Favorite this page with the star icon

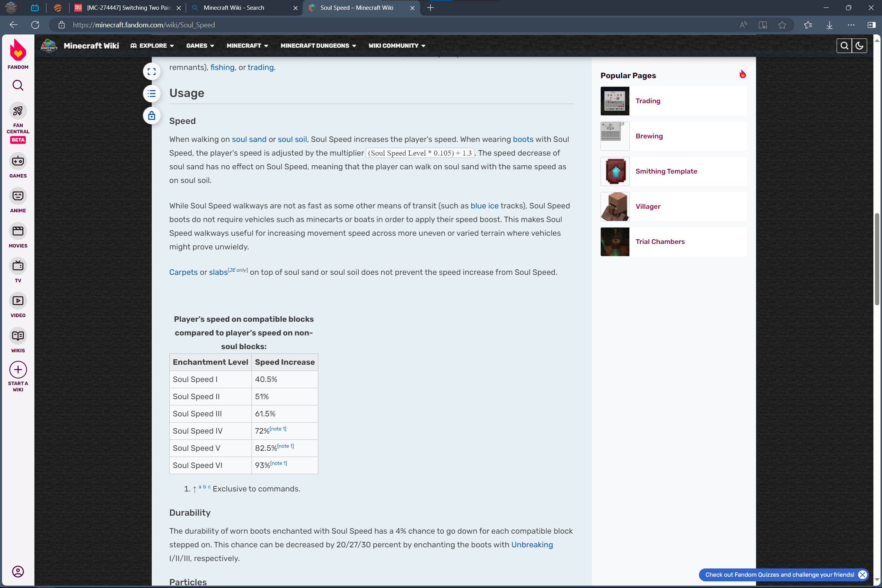[782, 25]
